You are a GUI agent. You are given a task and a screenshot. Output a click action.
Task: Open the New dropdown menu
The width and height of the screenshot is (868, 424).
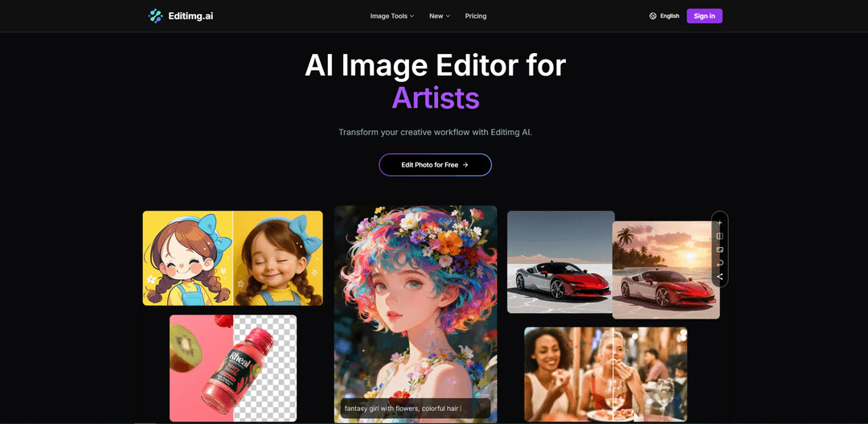(439, 16)
